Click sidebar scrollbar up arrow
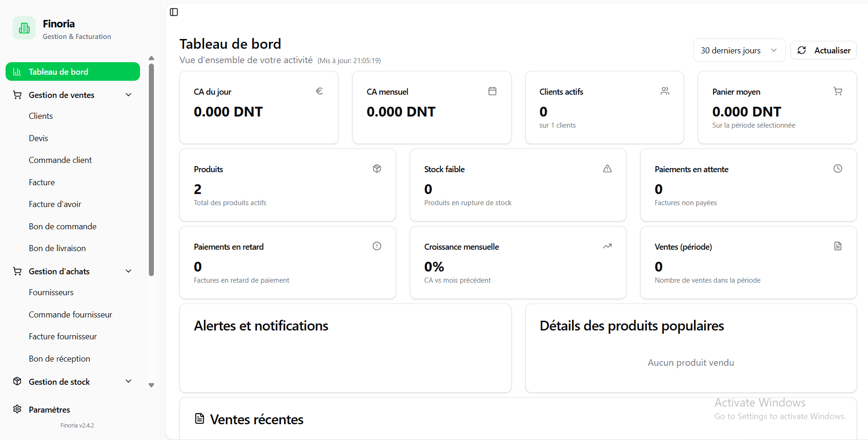 [x=151, y=58]
